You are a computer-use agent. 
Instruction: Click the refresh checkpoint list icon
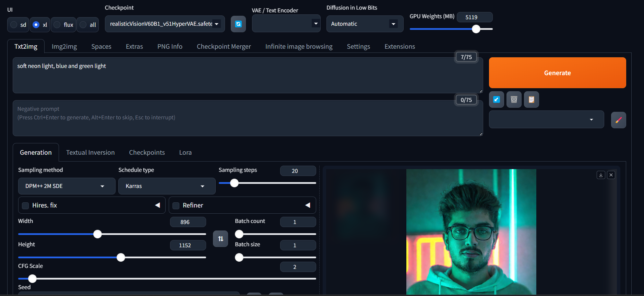point(238,24)
